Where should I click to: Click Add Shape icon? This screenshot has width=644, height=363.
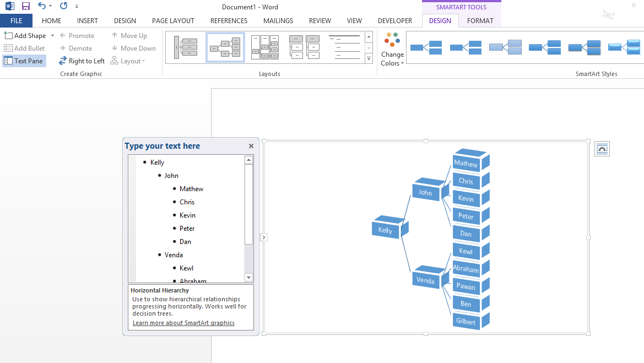8,36
